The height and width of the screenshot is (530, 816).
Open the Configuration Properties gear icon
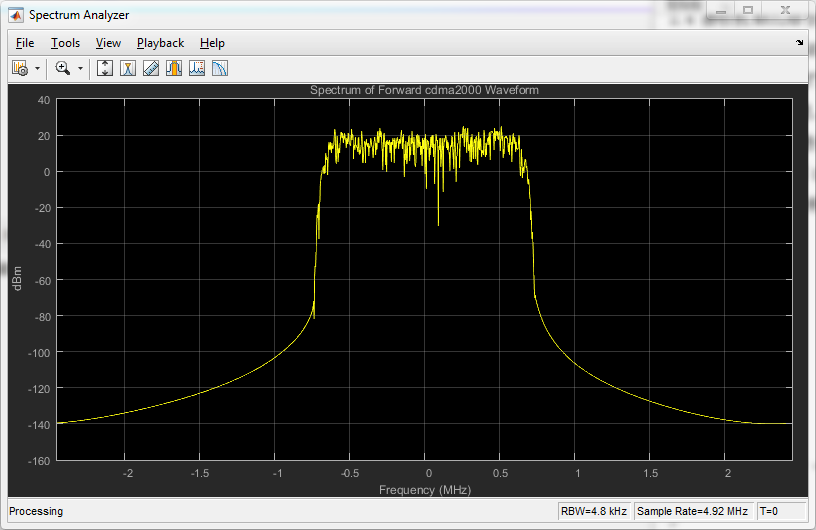tap(19, 68)
